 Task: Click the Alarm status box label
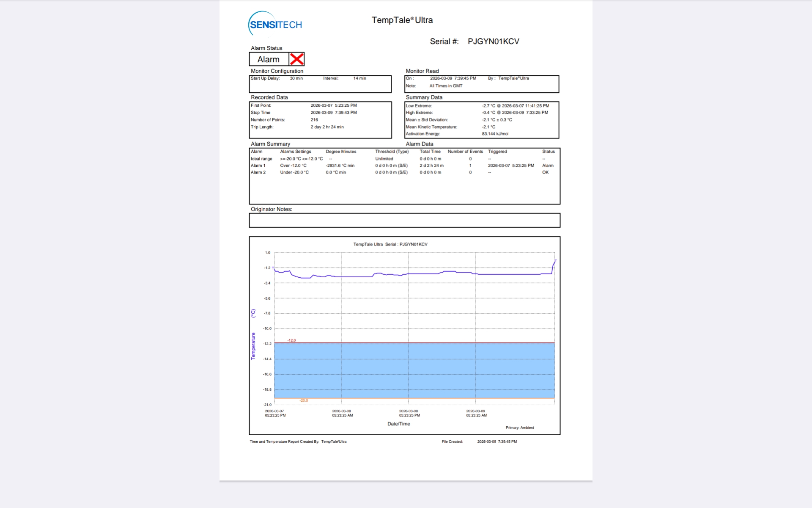269,59
